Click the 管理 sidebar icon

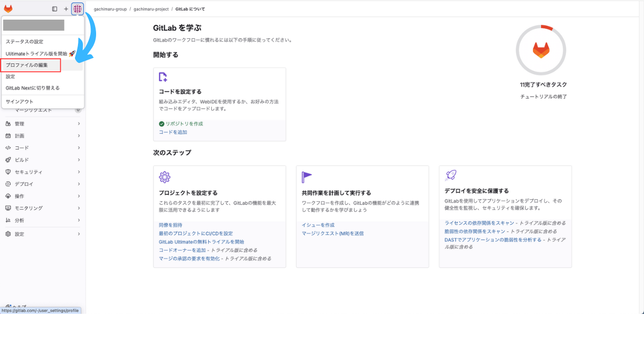8,124
